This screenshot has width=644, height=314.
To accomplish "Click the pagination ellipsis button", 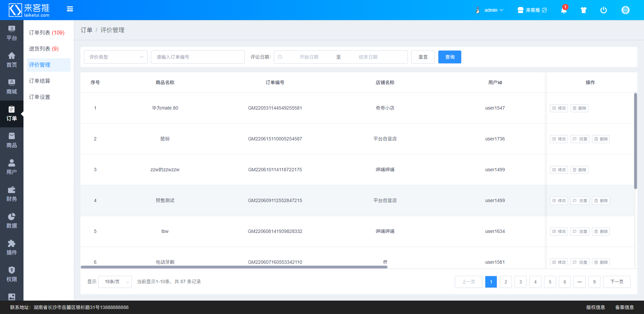I will click(580, 282).
